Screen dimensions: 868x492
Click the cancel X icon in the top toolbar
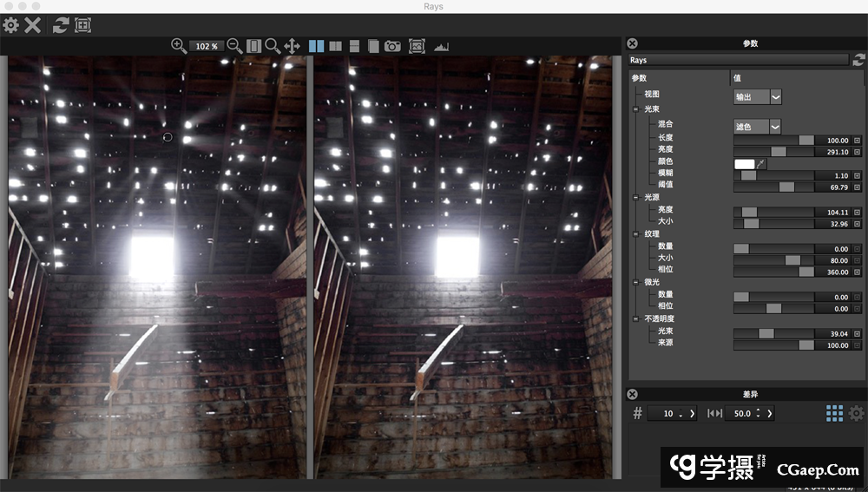33,25
